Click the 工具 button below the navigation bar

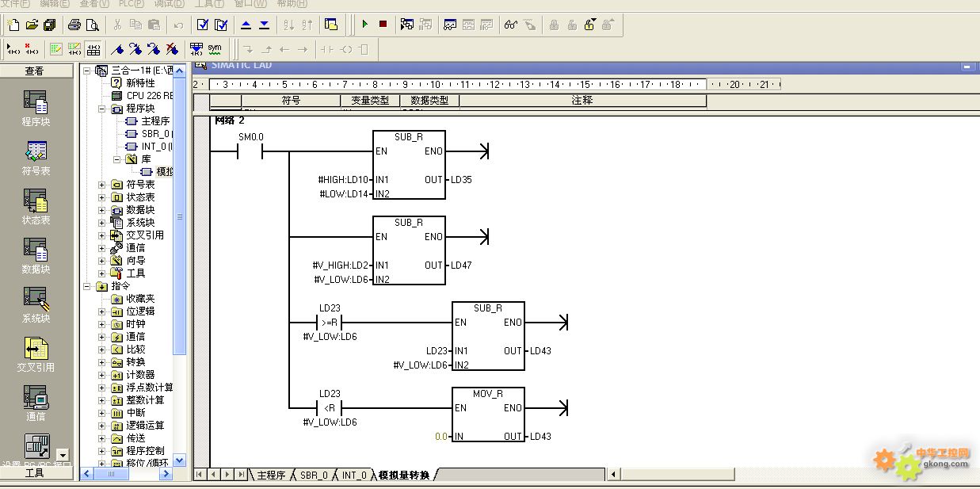(x=35, y=473)
